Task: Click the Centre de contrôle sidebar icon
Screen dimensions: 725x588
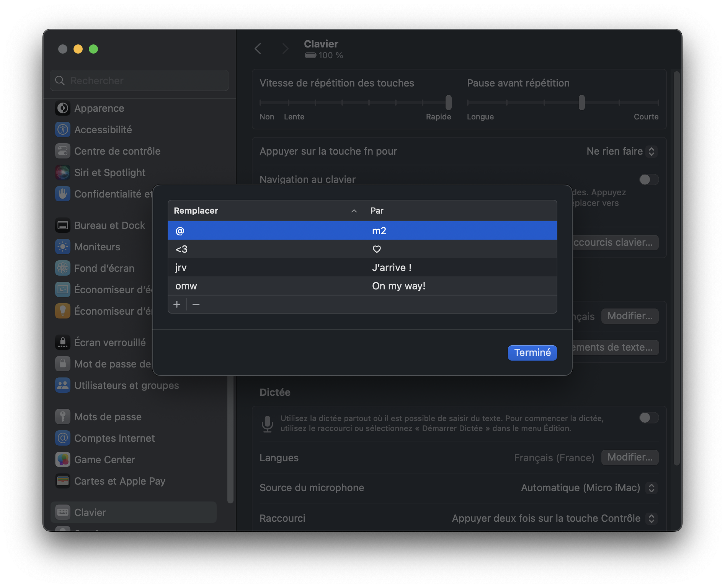Action: [63, 151]
